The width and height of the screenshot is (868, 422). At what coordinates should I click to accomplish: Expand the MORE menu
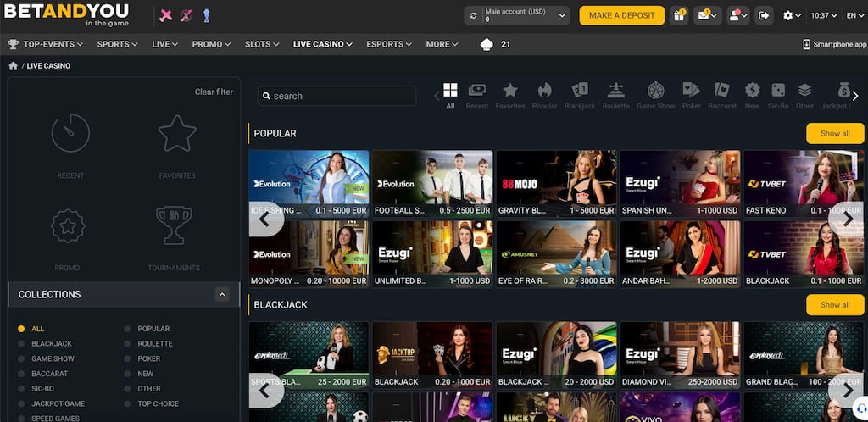tap(442, 44)
